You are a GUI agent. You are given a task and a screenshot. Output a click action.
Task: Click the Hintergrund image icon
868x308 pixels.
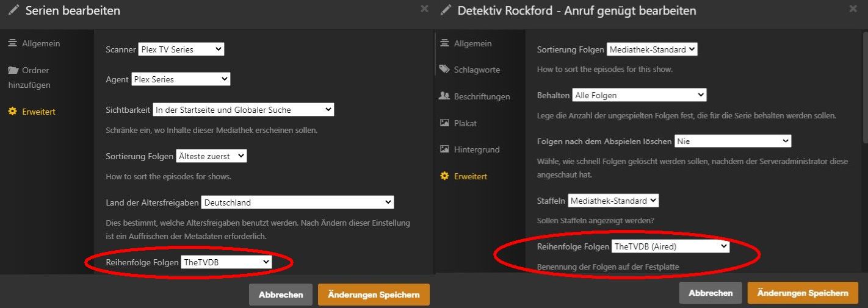coord(444,149)
